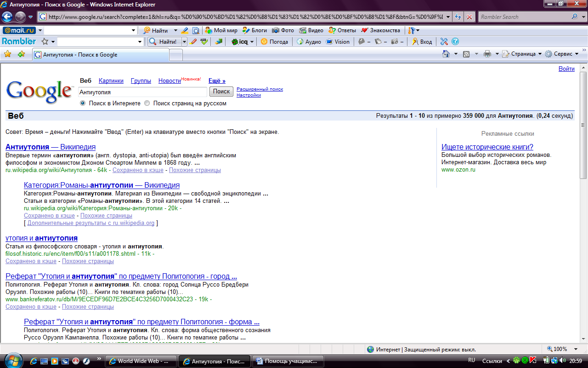Open Видео from Mail.ru toolbar
The height and width of the screenshot is (368, 588).
(x=311, y=30)
